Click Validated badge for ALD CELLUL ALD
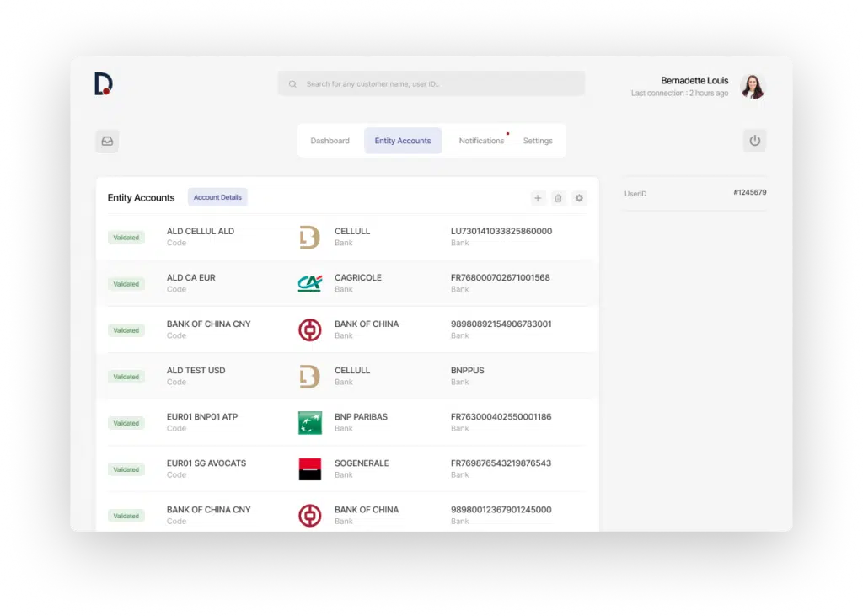Image resolution: width=863 pixels, height=616 pixels. click(x=126, y=238)
